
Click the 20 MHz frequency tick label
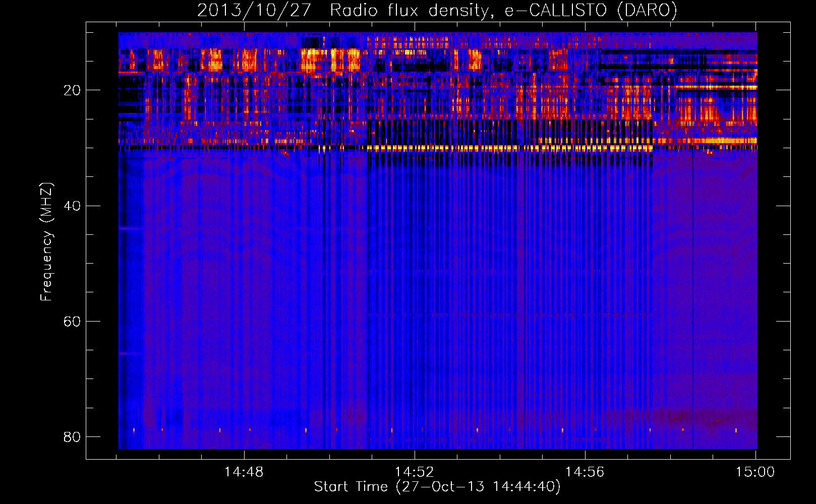(x=72, y=90)
